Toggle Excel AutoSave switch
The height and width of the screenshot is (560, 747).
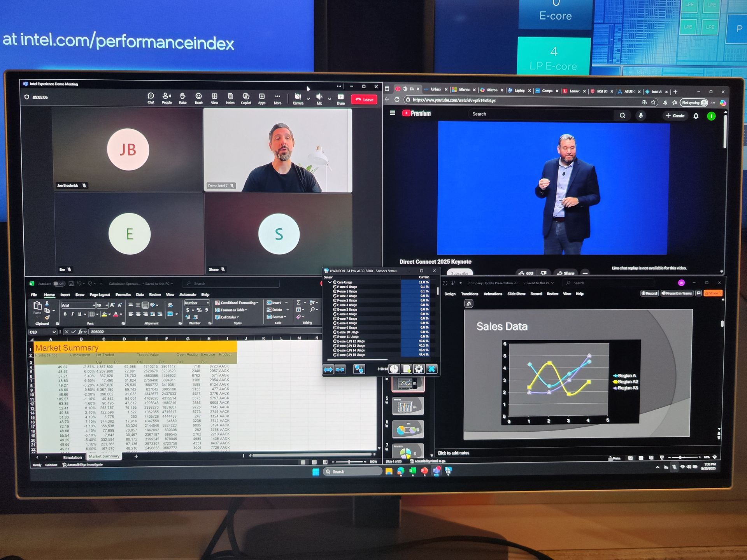coord(59,283)
